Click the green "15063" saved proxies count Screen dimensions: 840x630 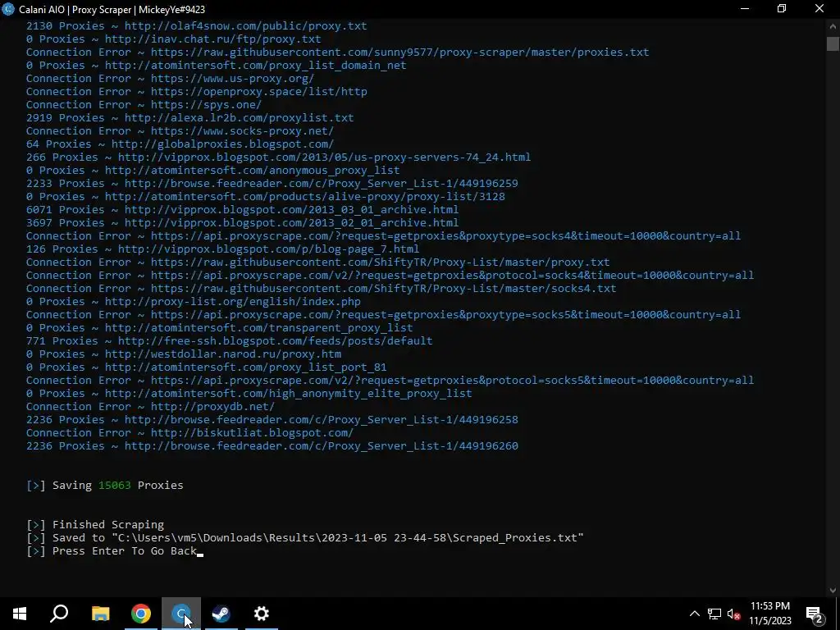pyautogui.click(x=115, y=485)
